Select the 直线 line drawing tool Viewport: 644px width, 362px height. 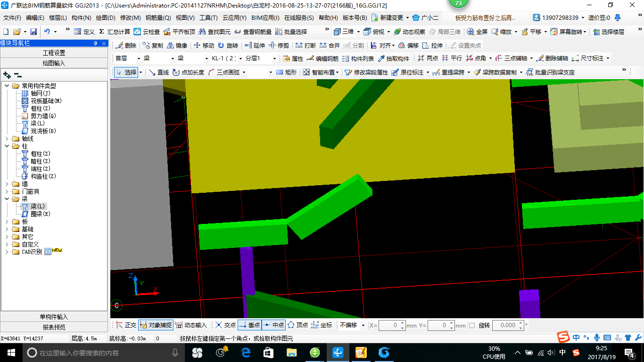(158, 72)
